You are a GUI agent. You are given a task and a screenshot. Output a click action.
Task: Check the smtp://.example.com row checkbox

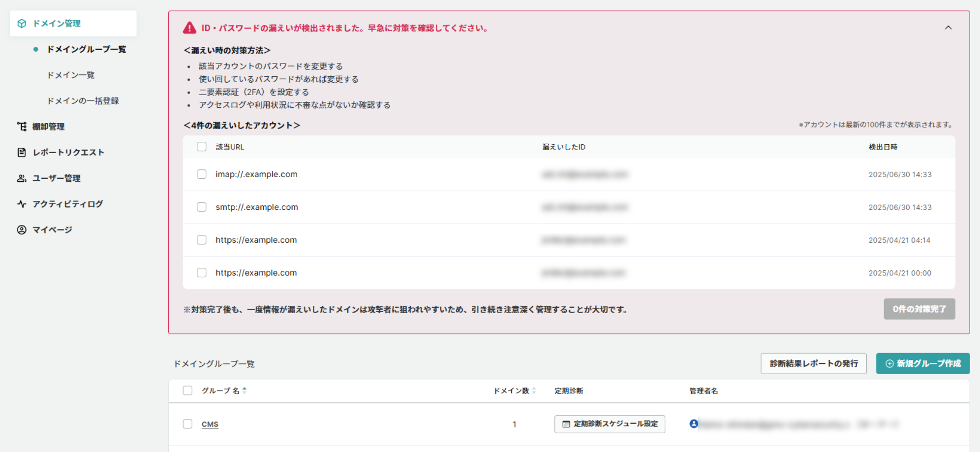pos(202,207)
